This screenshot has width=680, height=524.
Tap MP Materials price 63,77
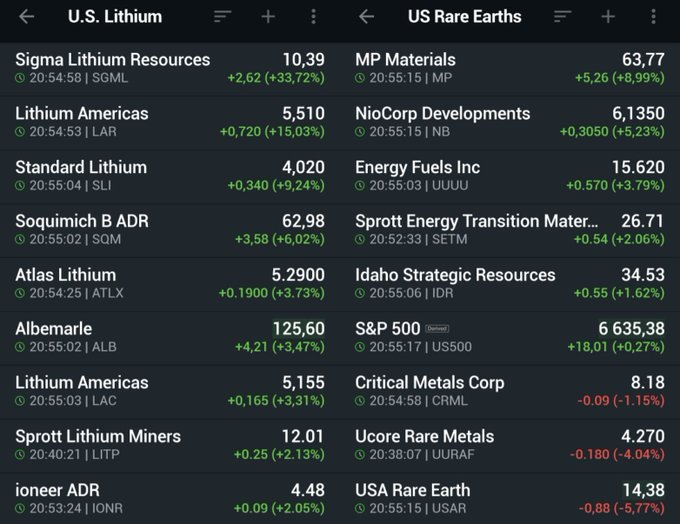[x=643, y=59]
